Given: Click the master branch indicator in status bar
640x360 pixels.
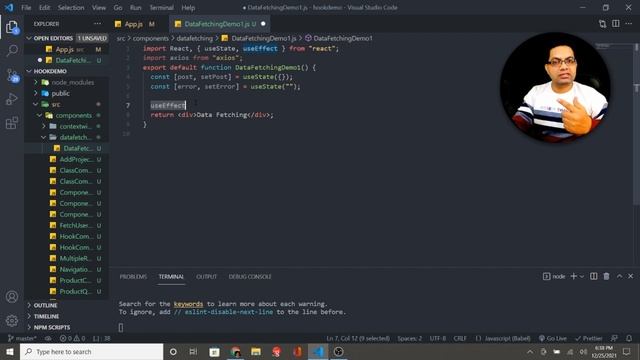Looking at the screenshot, I should [x=22, y=338].
